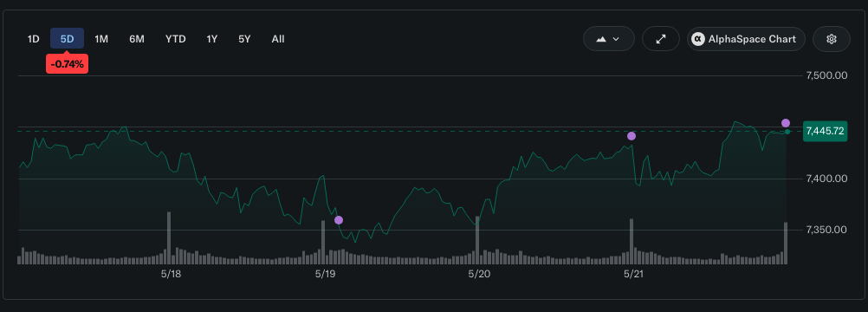Click the 7,445.72 current price label
This screenshot has width=868, height=312.
[x=825, y=131]
